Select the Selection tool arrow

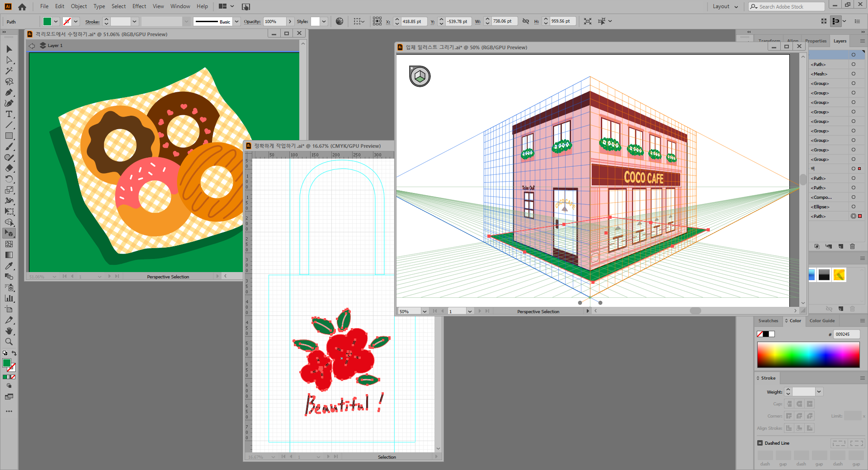[x=9, y=49]
